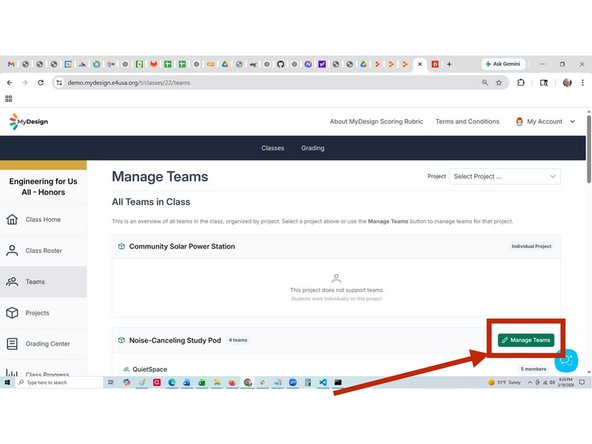
Task: Open the Select Project dropdown
Action: (505, 176)
